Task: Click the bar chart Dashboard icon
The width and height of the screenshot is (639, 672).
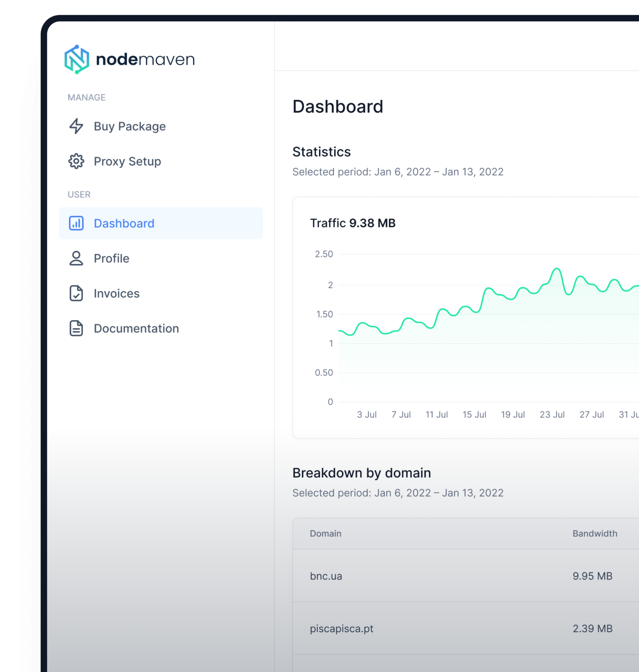Action: 76,223
